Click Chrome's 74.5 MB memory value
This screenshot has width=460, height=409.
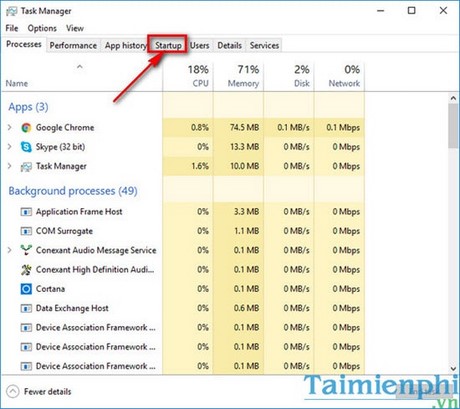(244, 128)
